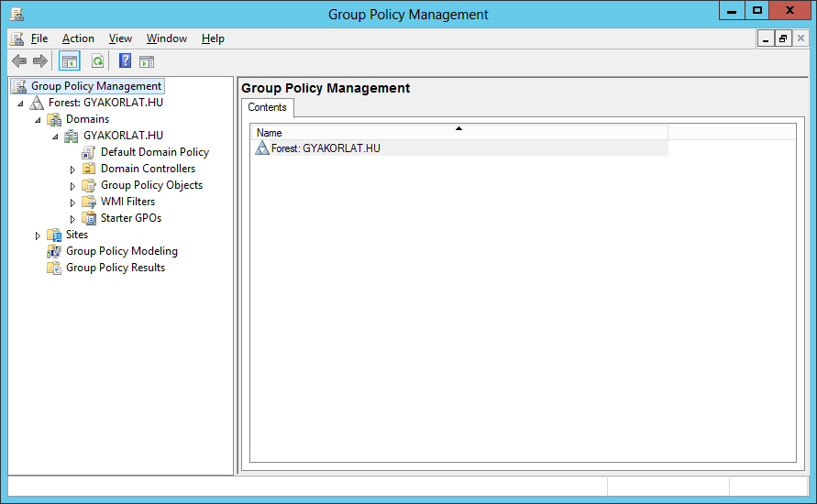This screenshot has height=504, width=817.
Task: Select Sites label in tree
Action: pyautogui.click(x=77, y=235)
